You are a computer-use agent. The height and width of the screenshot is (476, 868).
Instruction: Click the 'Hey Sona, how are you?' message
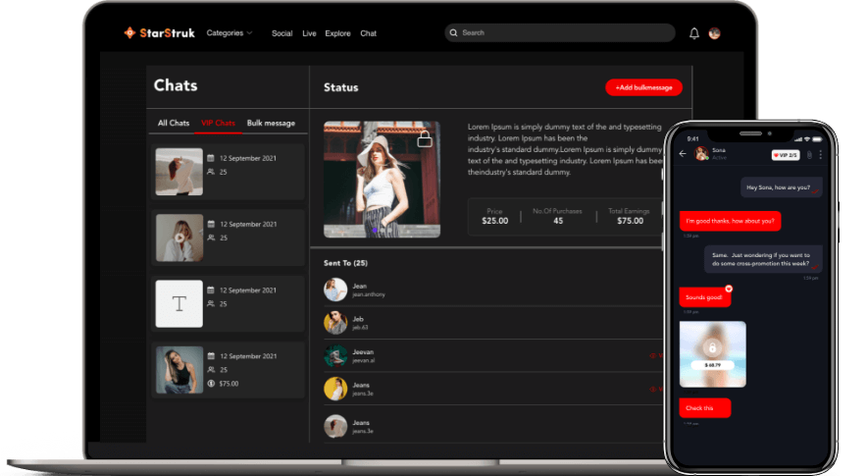pos(781,187)
